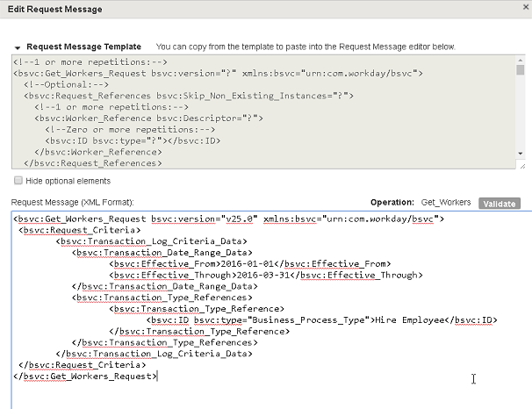The height and width of the screenshot is (409, 532).
Task: Click the opening Transaction_Log_Criteria_Data tag
Action: click(151, 241)
